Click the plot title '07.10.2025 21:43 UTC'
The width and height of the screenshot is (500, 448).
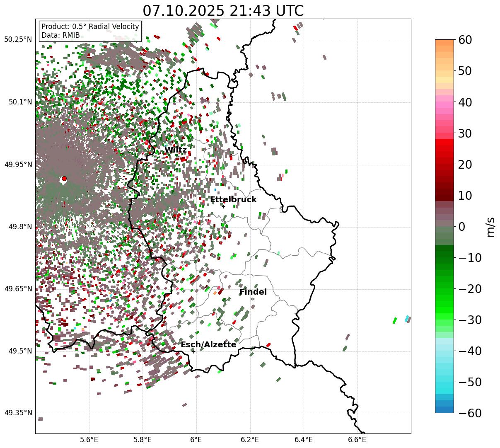coord(223,11)
